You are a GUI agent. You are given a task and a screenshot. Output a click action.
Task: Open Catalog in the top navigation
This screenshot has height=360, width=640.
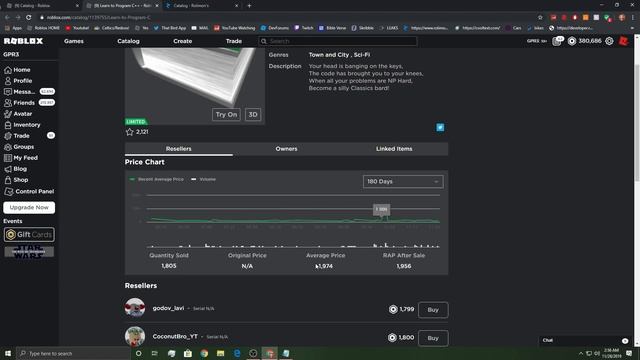point(128,41)
